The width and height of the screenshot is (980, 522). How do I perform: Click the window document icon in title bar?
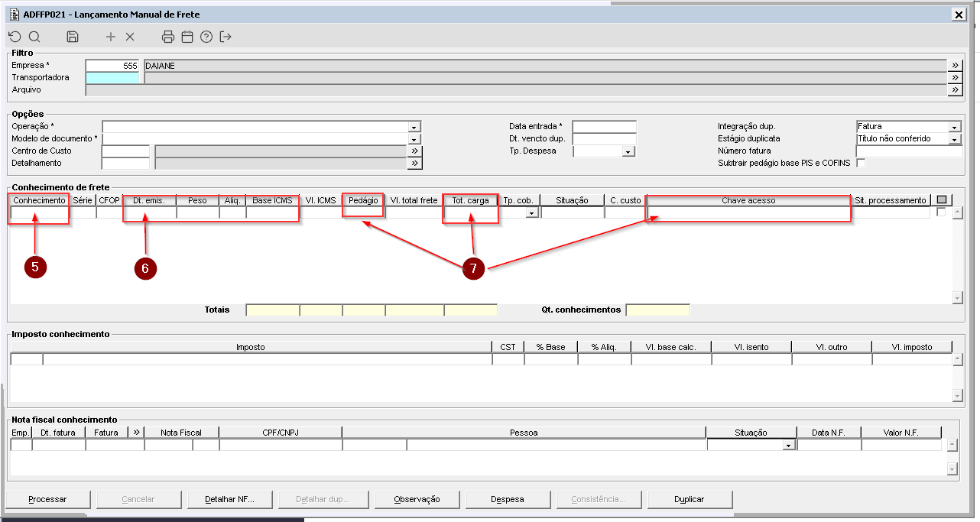(x=14, y=15)
